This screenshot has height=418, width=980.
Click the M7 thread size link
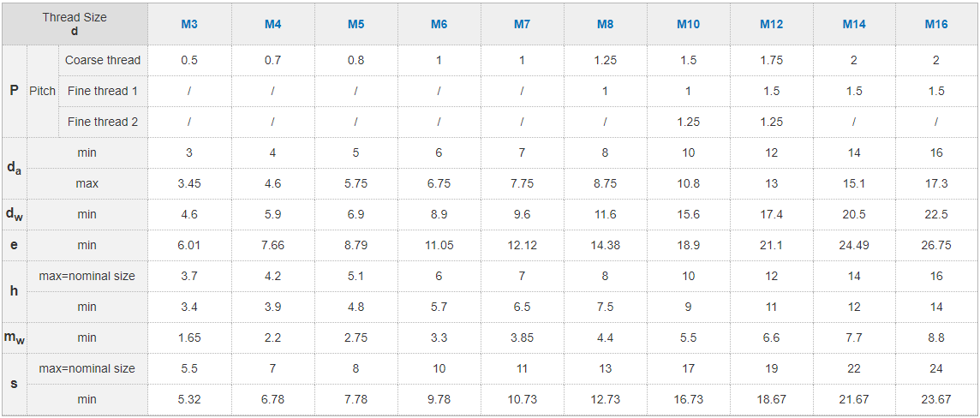coord(522,24)
